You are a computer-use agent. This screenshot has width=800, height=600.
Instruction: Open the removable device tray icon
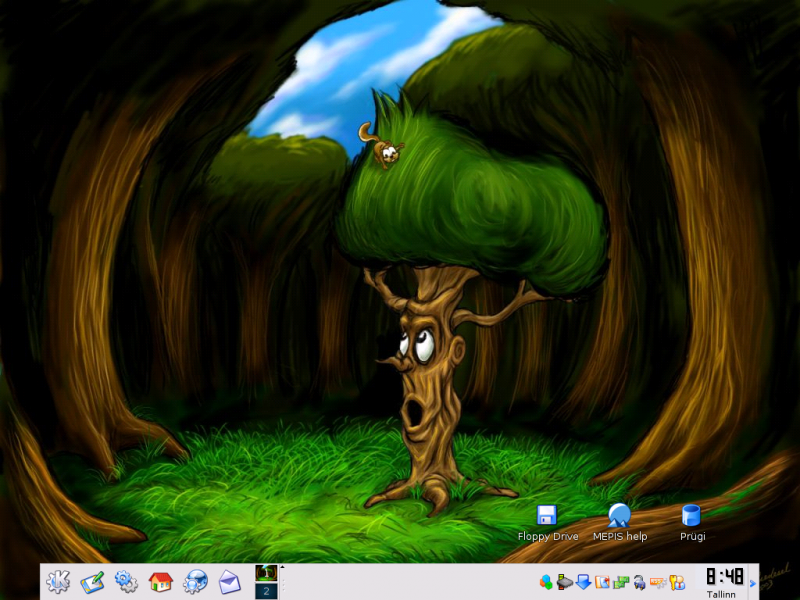click(x=565, y=582)
